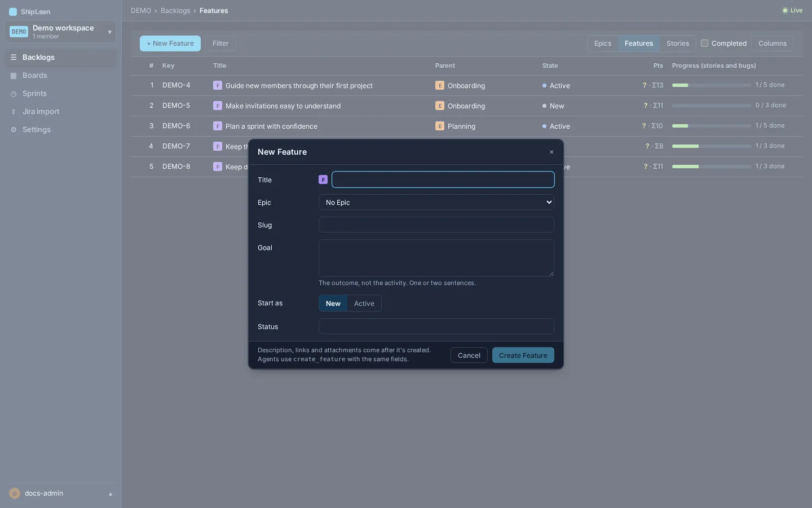This screenshot has height=508, width=812.
Task: Click the + New Feature button
Action: (x=170, y=43)
